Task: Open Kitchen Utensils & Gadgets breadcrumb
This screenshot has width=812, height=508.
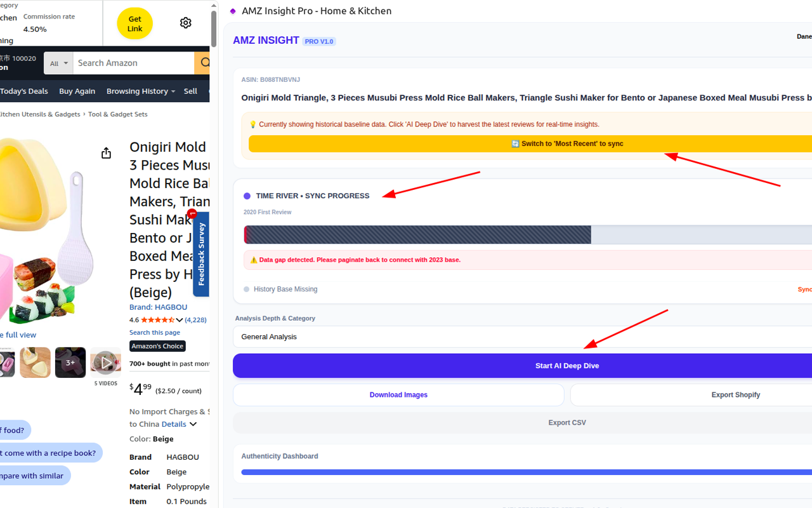Action: (40, 114)
